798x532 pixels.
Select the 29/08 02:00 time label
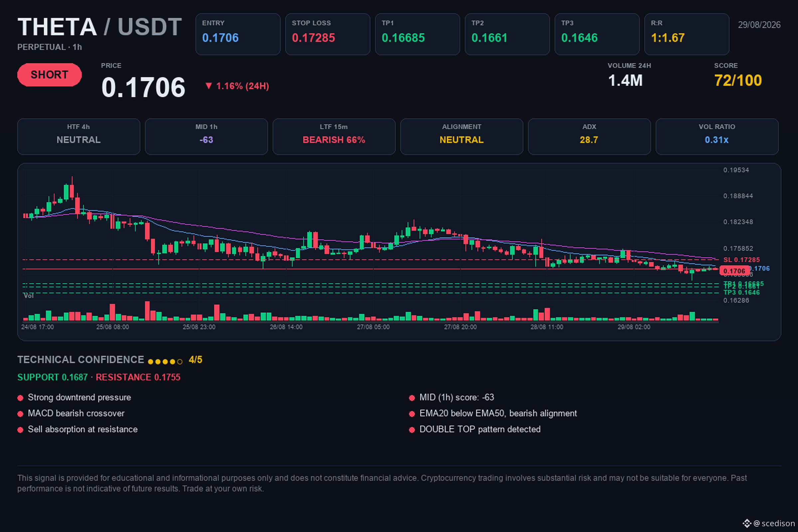tap(634, 327)
